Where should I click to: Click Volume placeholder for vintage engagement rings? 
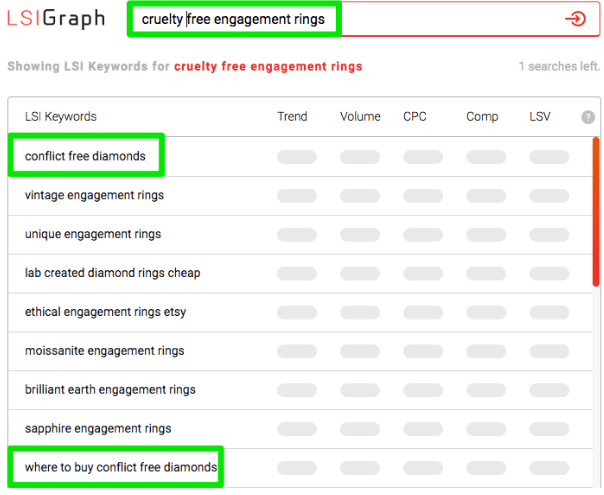coord(360,196)
